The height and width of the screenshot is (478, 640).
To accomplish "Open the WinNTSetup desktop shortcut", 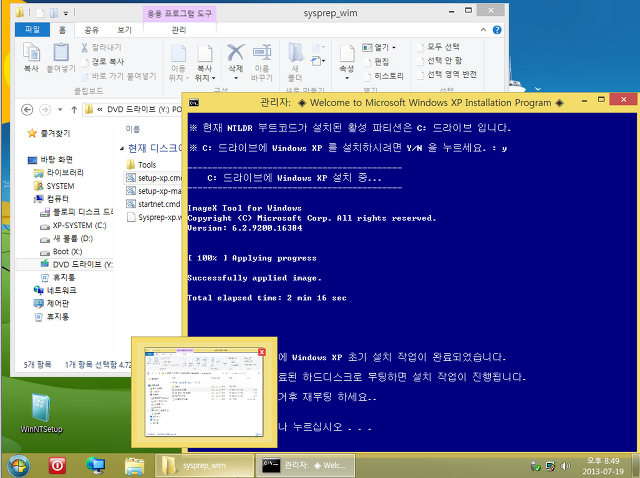I will [x=41, y=413].
